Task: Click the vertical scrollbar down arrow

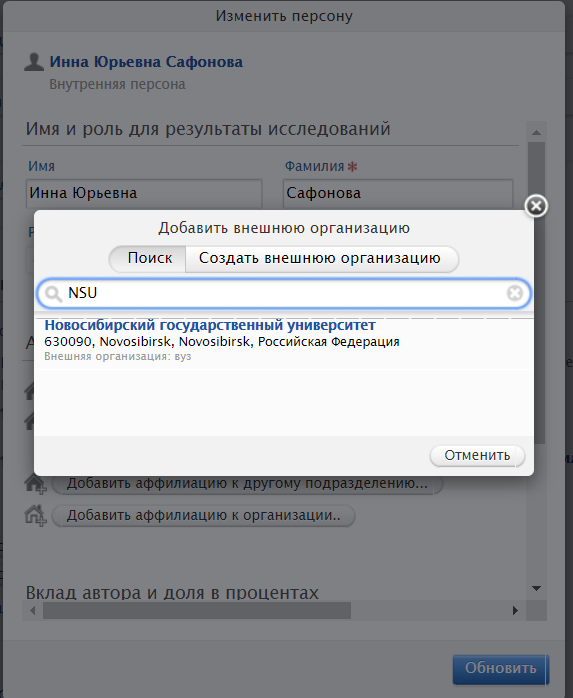Action: click(536, 588)
